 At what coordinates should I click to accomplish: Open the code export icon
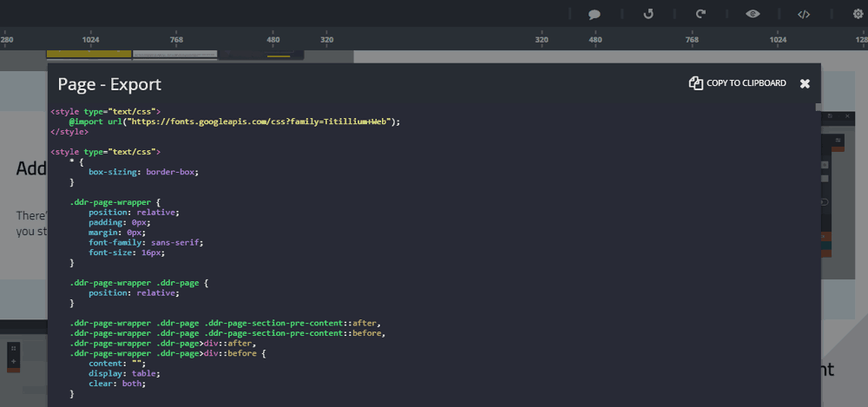tap(804, 14)
